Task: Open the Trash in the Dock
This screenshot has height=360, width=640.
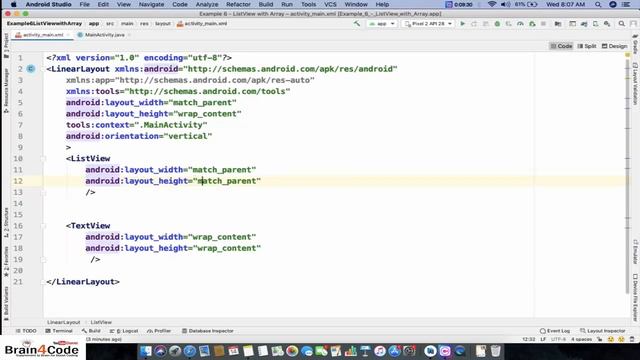Action: [495, 351]
